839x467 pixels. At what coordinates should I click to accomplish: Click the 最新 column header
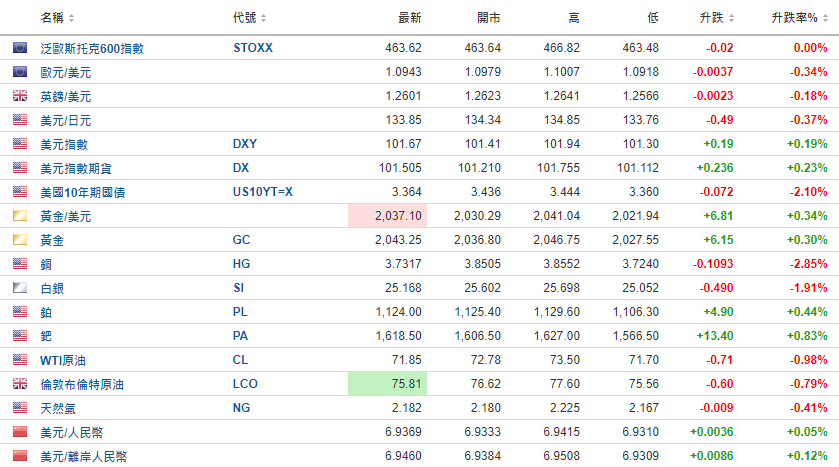tap(409, 18)
